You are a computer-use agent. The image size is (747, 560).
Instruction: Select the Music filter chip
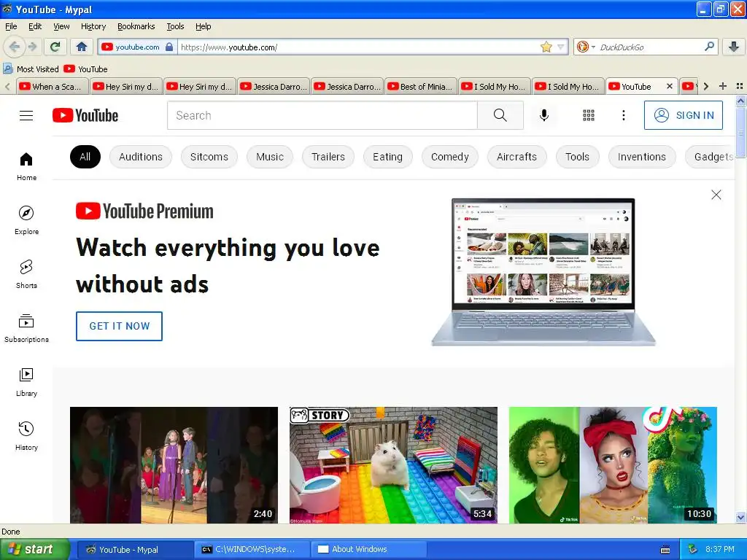[270, 157]
